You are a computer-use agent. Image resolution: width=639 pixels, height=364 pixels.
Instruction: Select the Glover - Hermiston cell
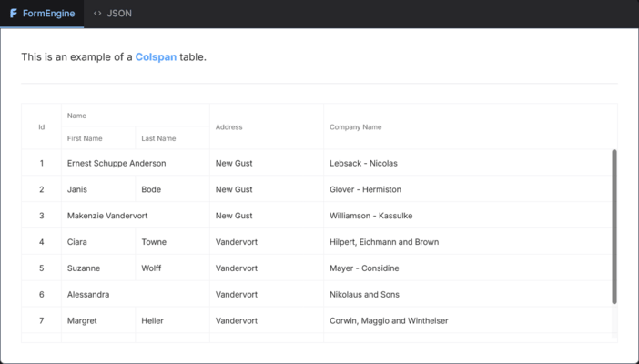click(468, 189)
